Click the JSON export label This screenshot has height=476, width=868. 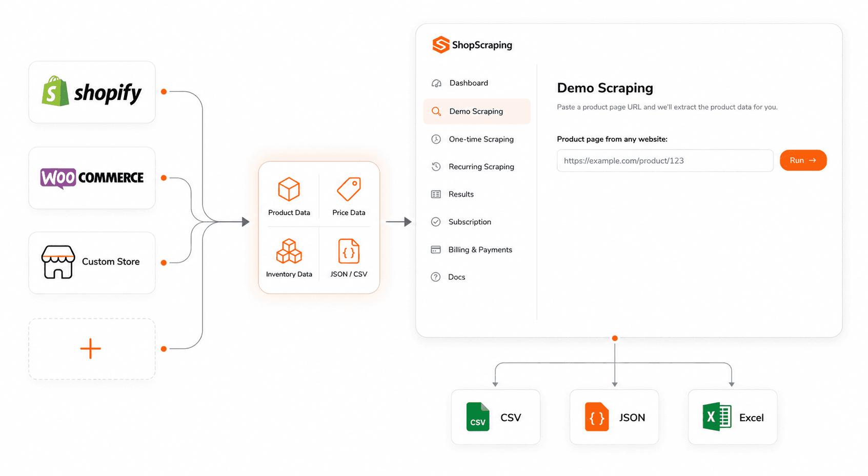pyautogui.click(x=632, y=418)
